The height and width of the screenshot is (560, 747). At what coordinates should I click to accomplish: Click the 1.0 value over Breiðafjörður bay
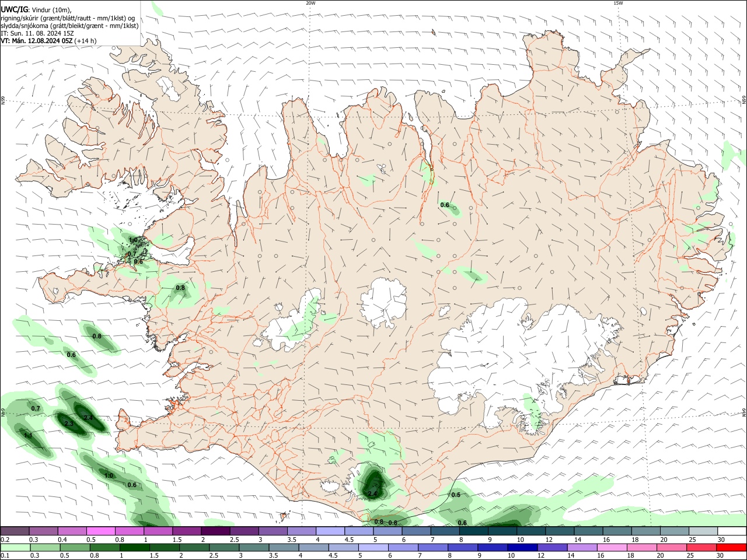pyautogui.click(x=133, y=240)
